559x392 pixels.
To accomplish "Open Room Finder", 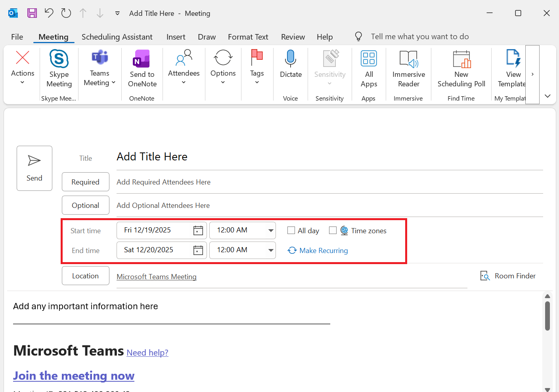I will point(508,276).
